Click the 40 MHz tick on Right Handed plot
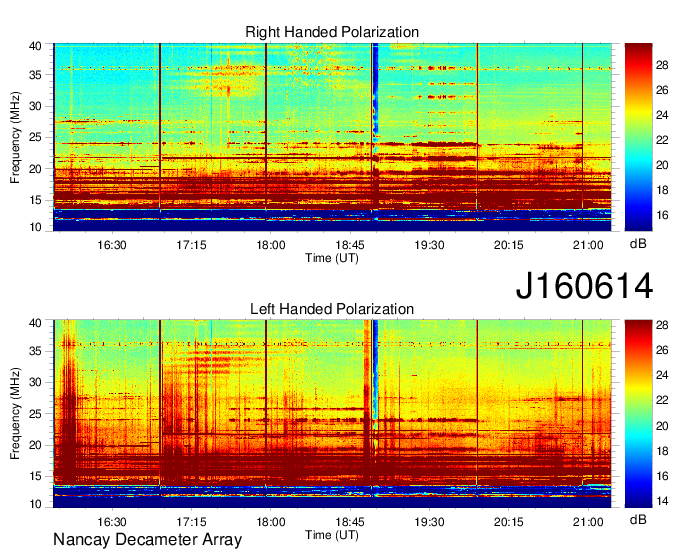The height and width of the screenshot is (552, 680). (x=35, y=46)
